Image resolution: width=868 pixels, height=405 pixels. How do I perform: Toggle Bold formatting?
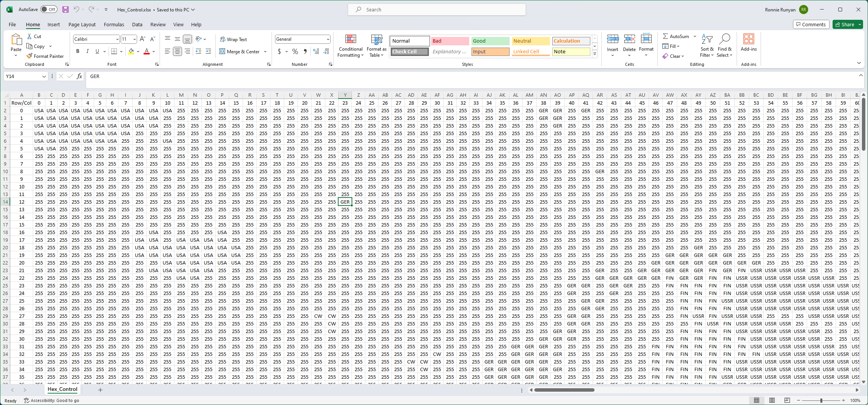tap(78, 51)
